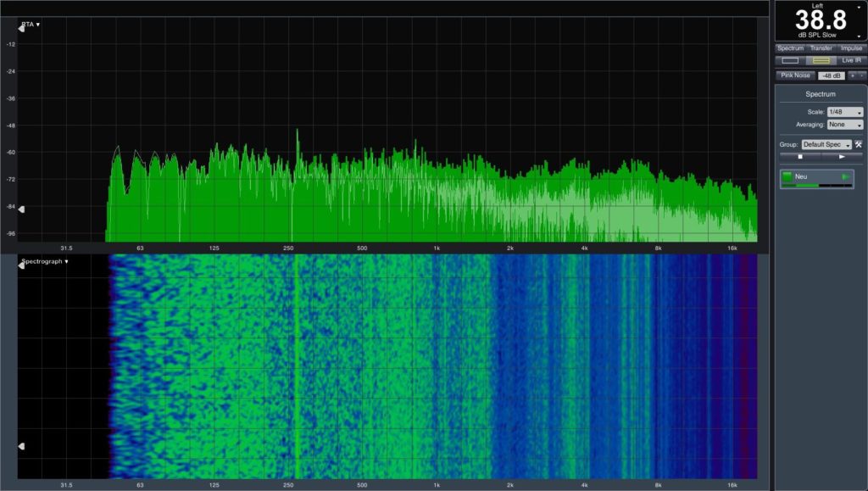
Task: Click the "Left" label on the SPL meter
Action: point(818,6)
